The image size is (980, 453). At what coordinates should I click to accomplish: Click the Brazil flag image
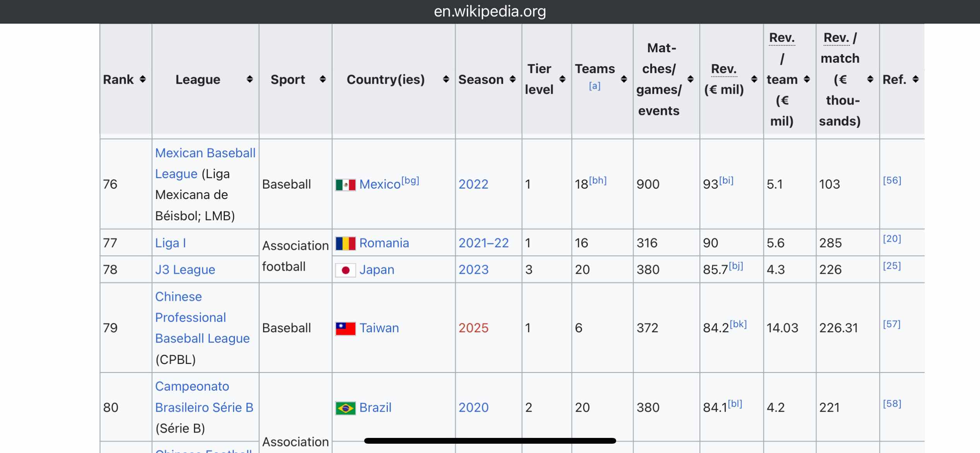click(x=345, y=408)
